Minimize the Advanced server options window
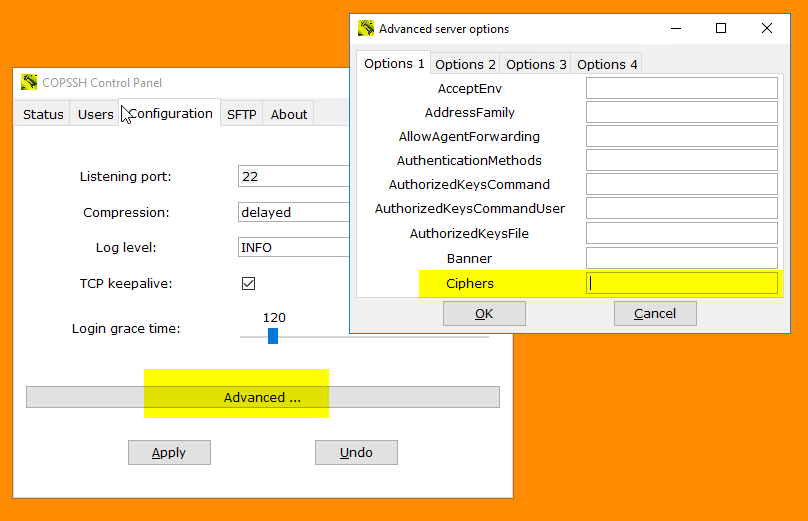 coord(676,28)
